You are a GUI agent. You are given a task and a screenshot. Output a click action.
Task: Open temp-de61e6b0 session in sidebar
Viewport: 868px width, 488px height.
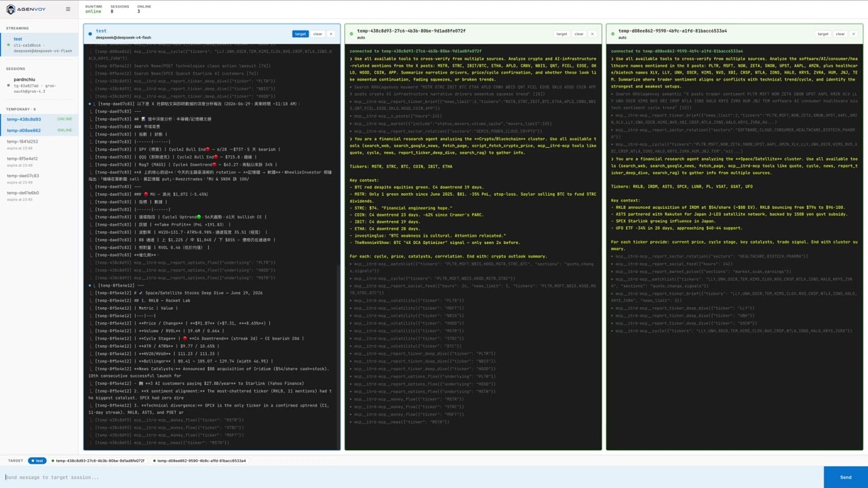click(x=39, y=195)
